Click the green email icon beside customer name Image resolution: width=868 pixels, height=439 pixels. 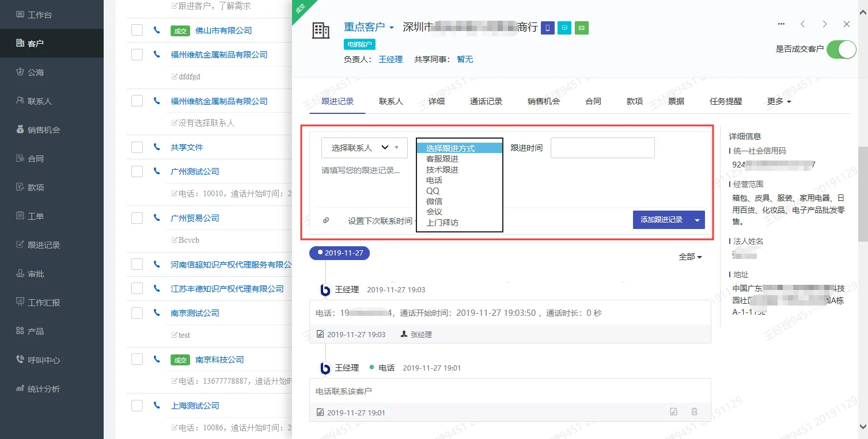582,28
